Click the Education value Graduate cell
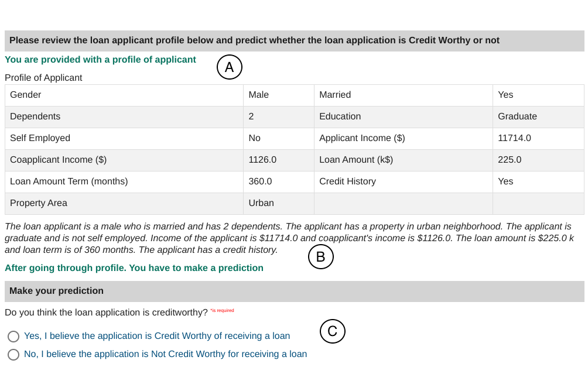This screenshot has height=367, width=588. pyautogui.click(x=517, y=116)
